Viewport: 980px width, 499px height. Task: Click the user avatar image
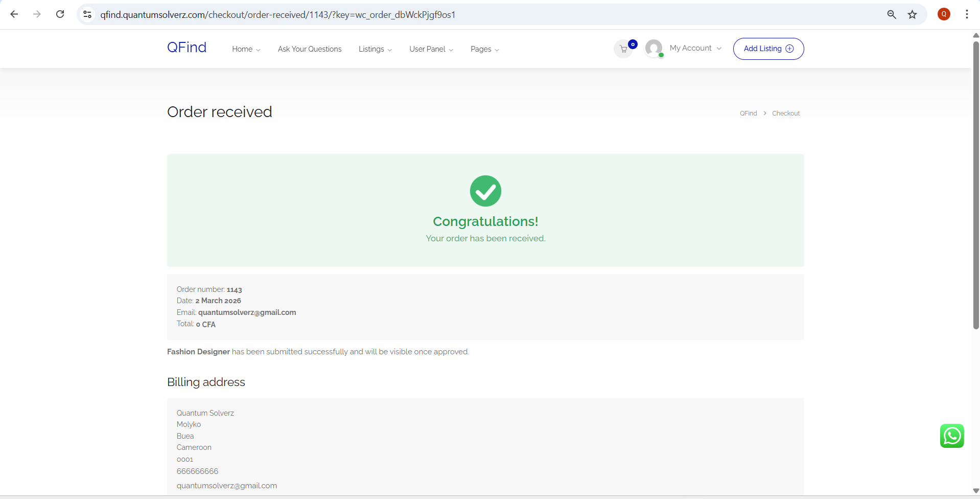[654, 49]
